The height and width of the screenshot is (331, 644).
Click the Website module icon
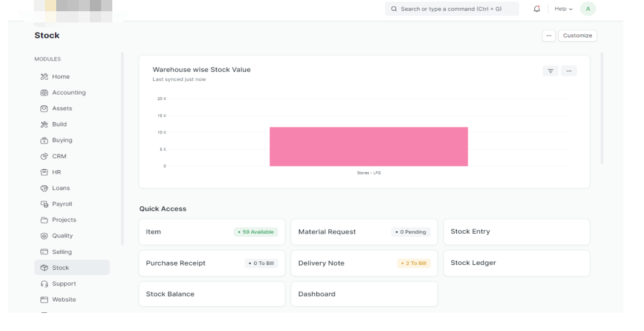pos(44,300)
